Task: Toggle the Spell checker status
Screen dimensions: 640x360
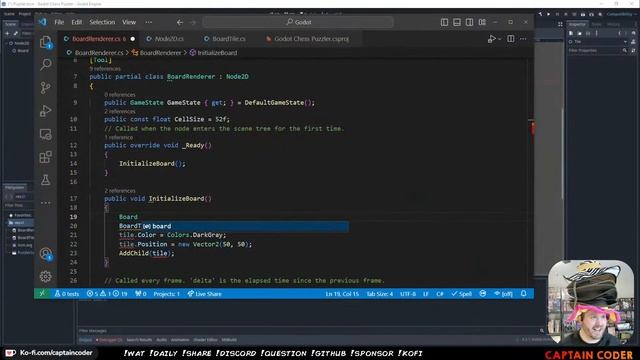Action: 461,293
